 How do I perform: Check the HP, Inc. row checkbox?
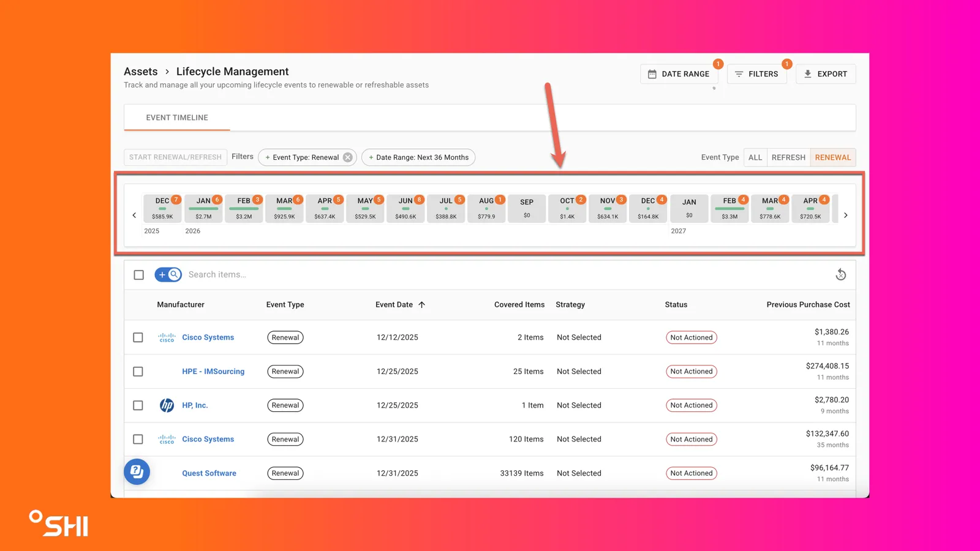[138, 405]
